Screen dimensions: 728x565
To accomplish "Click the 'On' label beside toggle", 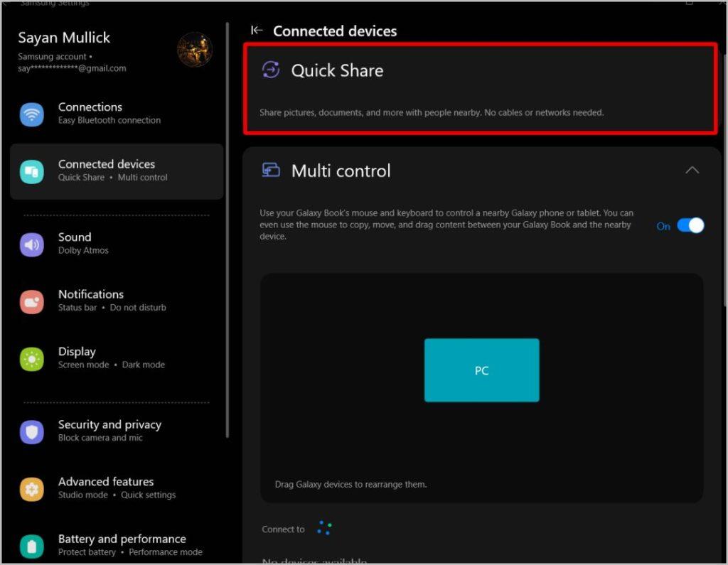I will (x=663, y=226).
